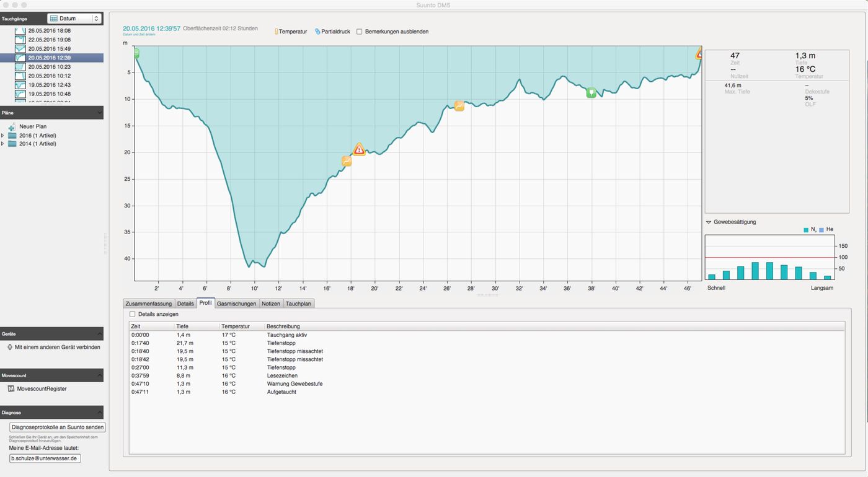Click the N2 legend color swatch
868x477 pixels.
click(806, 230)
